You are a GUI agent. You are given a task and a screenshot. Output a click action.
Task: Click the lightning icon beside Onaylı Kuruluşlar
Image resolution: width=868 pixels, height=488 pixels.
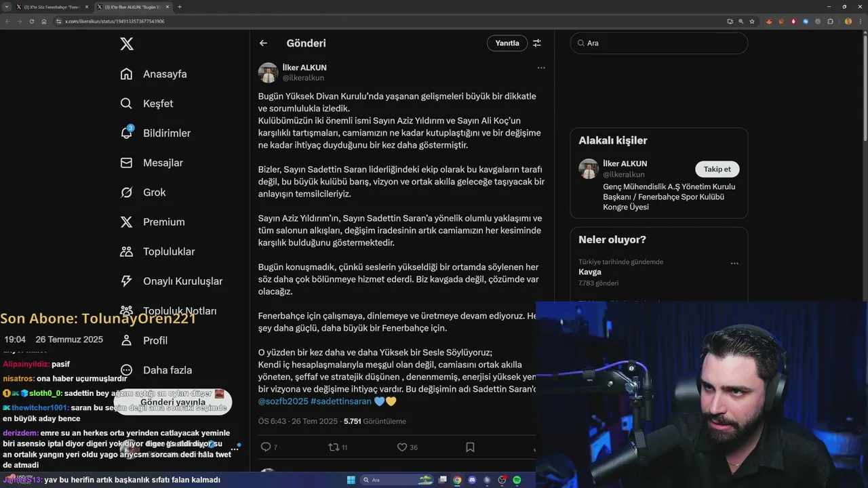pyautogui.click(x=126, y=281)
